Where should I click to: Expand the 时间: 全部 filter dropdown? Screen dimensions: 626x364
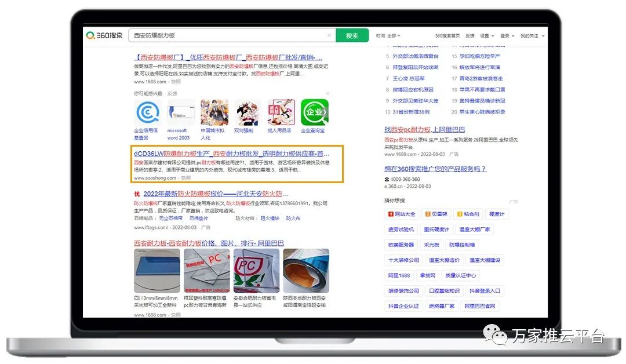click(x=388, y=36)
